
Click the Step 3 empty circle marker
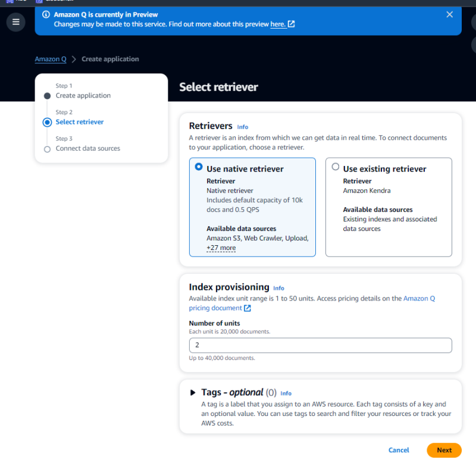pos(47,149)
